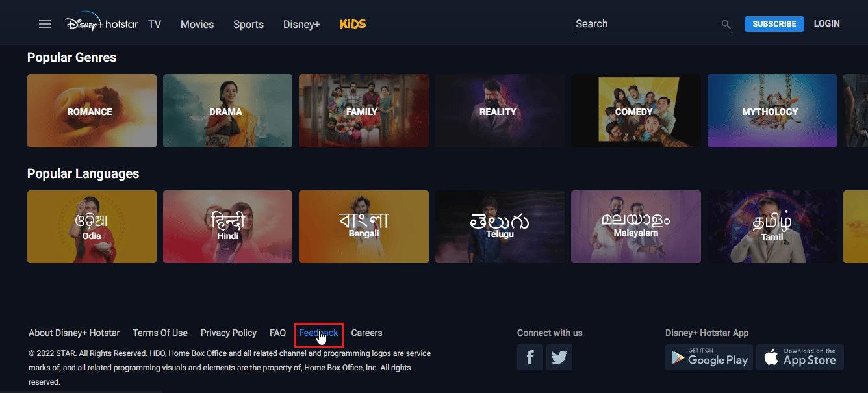
Task: Open the FAQ link
Action: tap(277, 333)
